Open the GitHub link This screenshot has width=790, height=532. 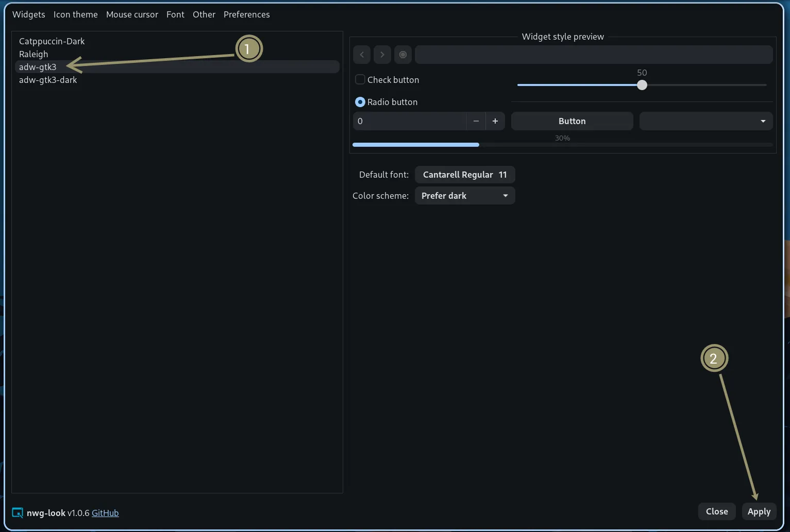point(105,513)
